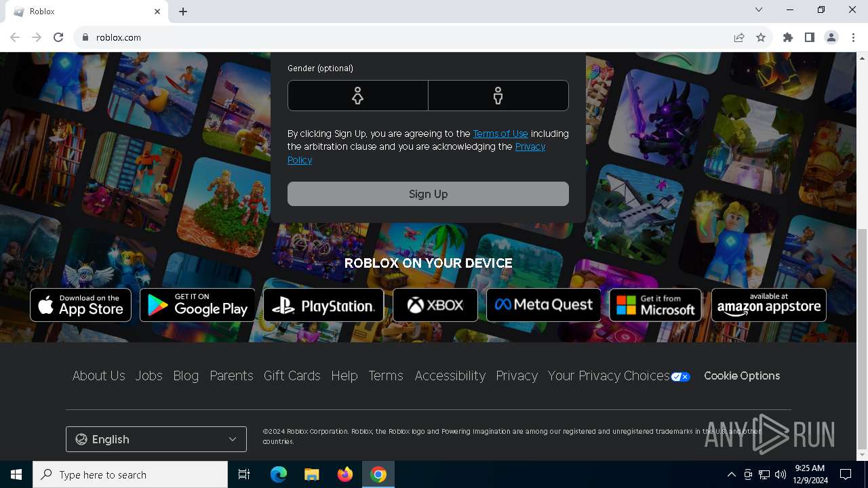Image resolution: width=868 pixels, height=488 pixels.
Task: Click the taskbar search box
Action: [x=130, y=474]
